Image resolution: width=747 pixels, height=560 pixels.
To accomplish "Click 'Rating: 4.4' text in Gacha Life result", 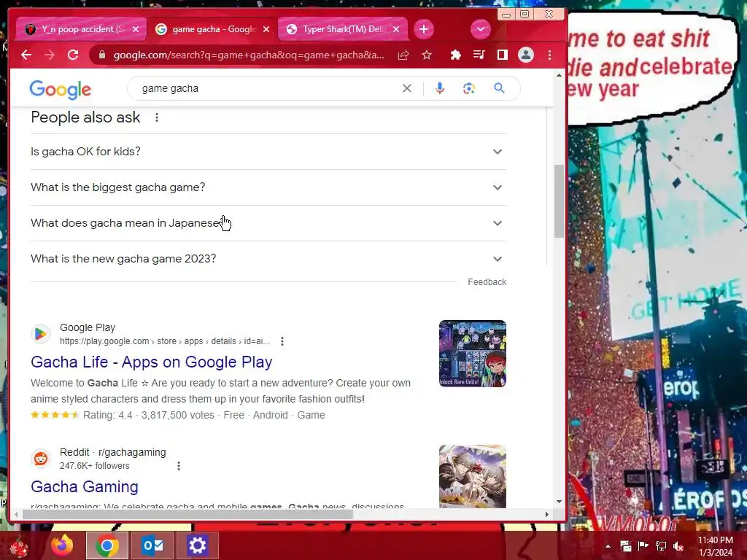I will (x=108, y=415).
